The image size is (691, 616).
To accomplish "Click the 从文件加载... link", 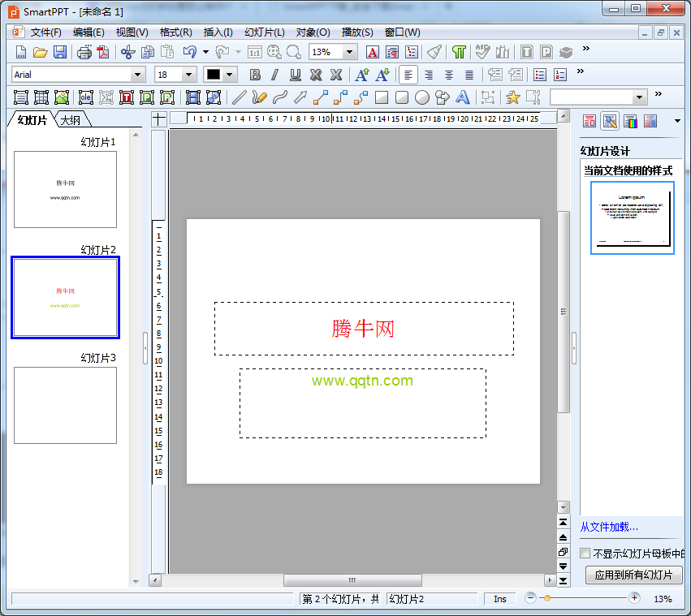I will [x=609, y=528].
